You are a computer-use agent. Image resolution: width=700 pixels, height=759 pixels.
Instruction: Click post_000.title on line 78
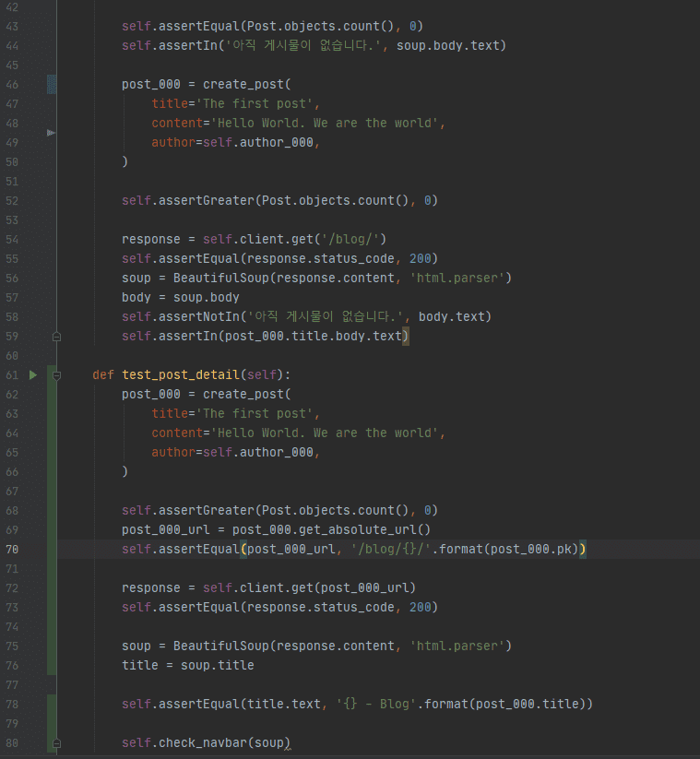pos(528,704)
